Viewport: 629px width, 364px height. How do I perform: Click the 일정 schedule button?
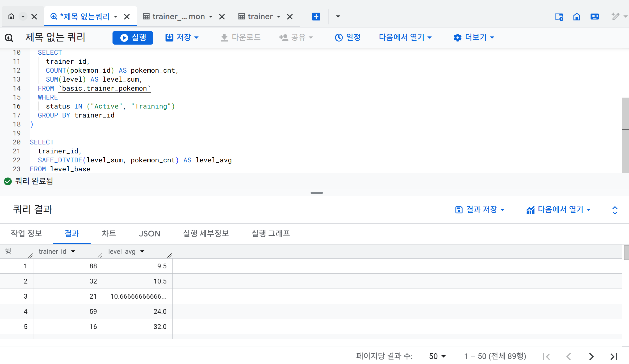[348, 37]
